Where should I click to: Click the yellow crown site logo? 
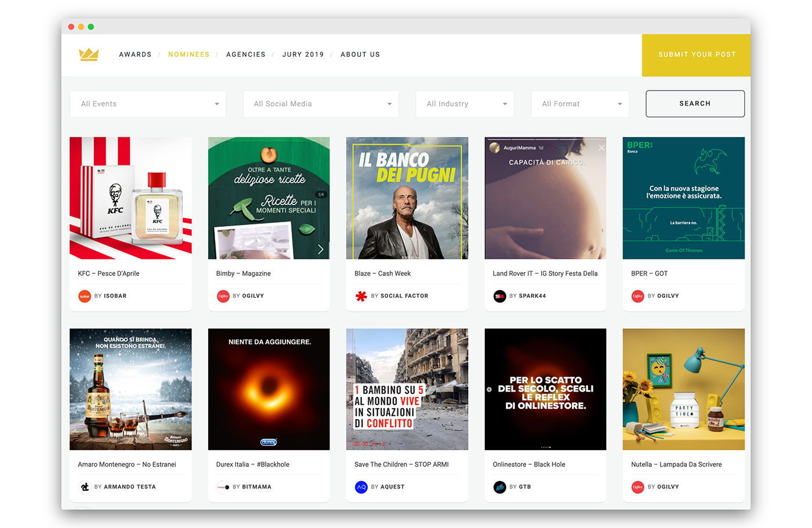(89, 55)
